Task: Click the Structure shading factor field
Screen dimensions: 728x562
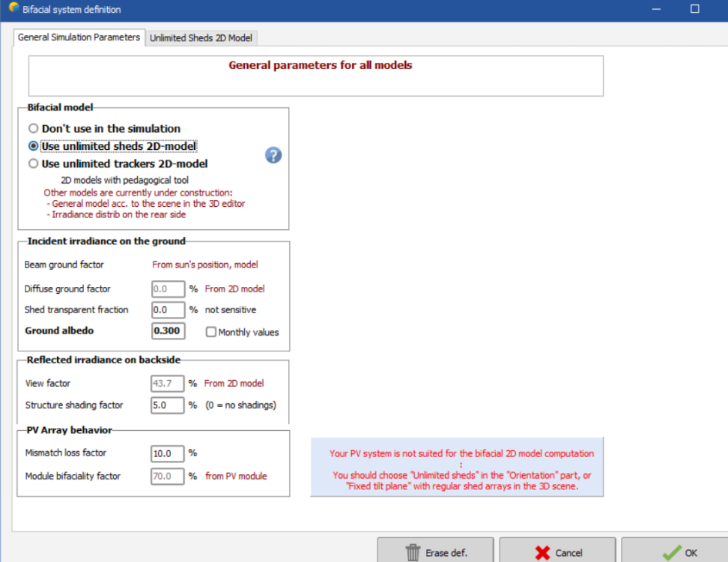Action: (x=168, y=405)
